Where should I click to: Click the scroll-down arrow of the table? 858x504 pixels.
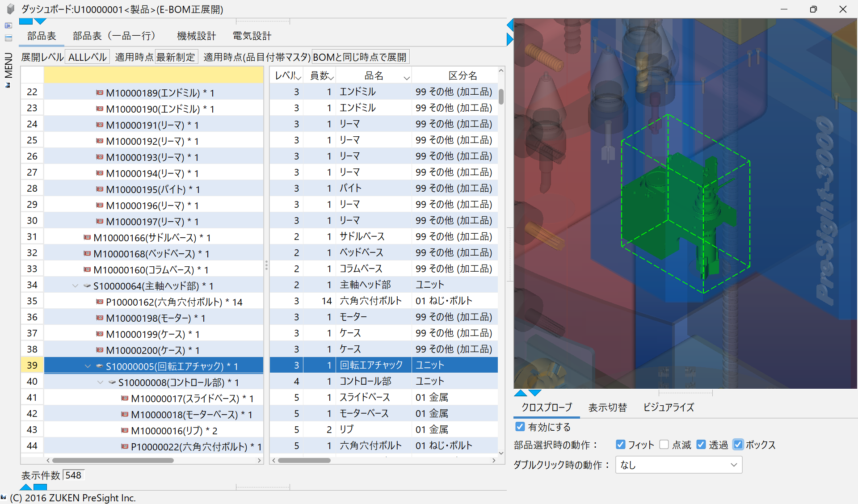click(501, 453)
